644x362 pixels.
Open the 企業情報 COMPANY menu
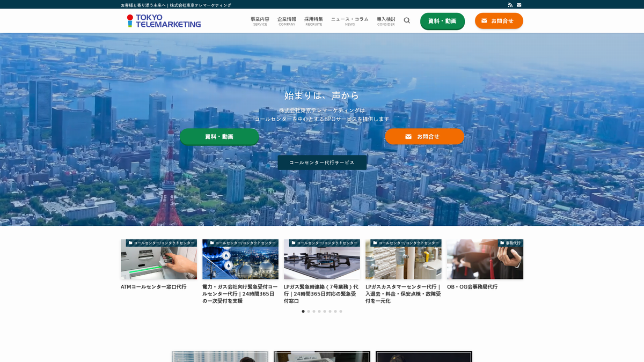coord(287,21)
